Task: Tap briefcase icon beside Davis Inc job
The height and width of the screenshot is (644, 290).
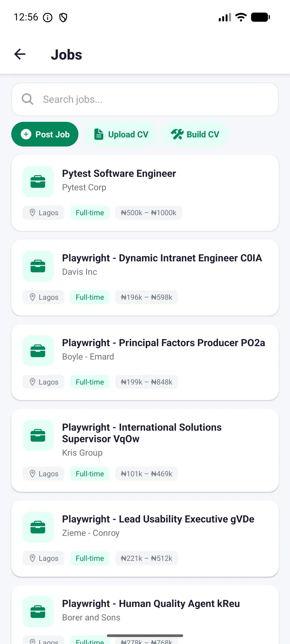Action: tap(38, 266)
